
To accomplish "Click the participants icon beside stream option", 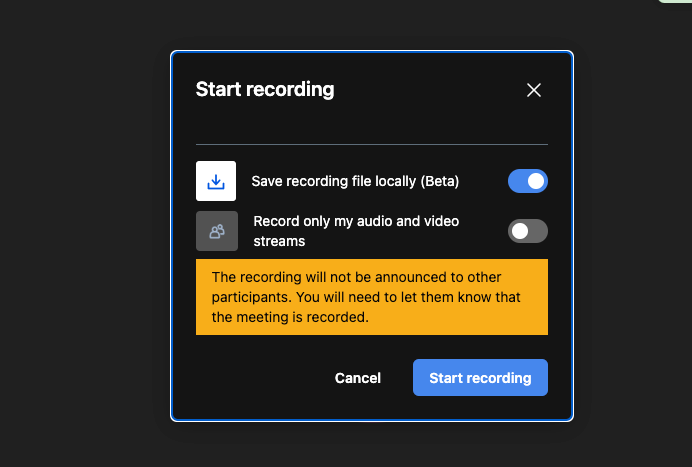I will [216, 231].
